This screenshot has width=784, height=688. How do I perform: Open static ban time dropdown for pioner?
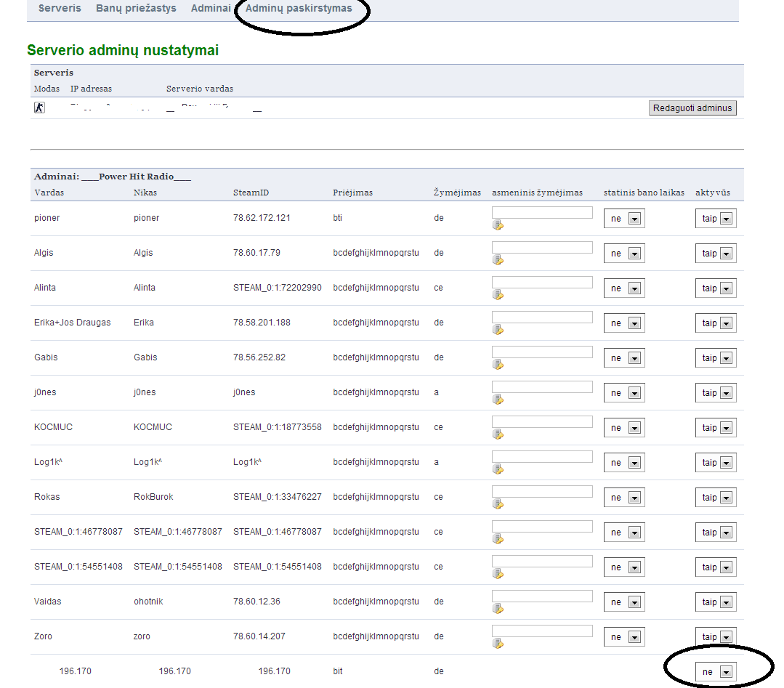click(x=624, y=219)
